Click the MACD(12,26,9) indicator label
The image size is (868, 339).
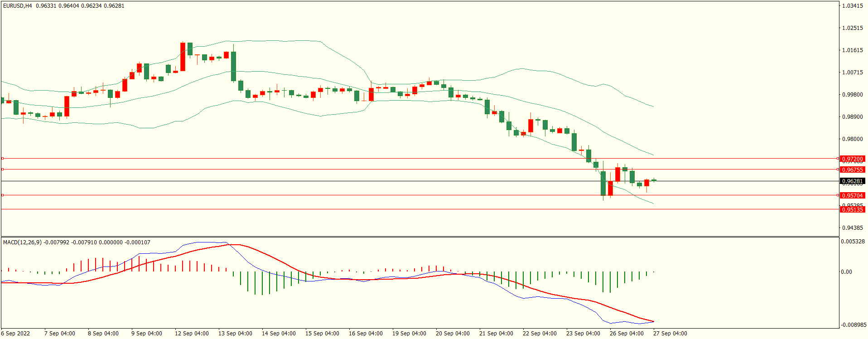tap(22, 242)
